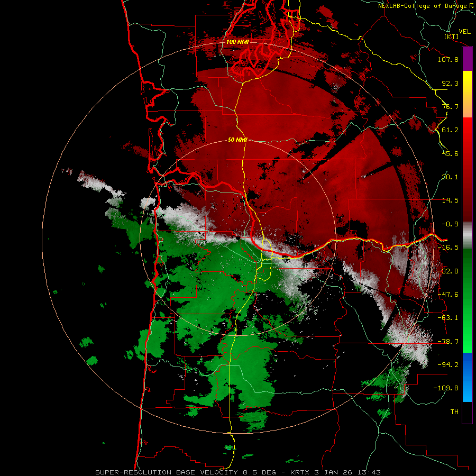Select the -16.5 legend value
Viewport: 476px width, 476px height.
point(448,248)
